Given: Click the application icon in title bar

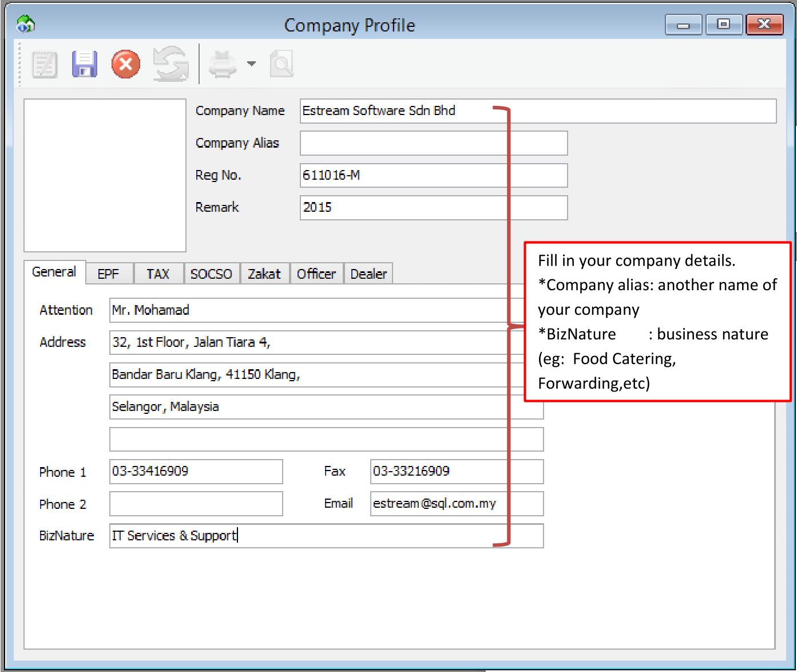Looking at the screenshot, I should point(26,25).
